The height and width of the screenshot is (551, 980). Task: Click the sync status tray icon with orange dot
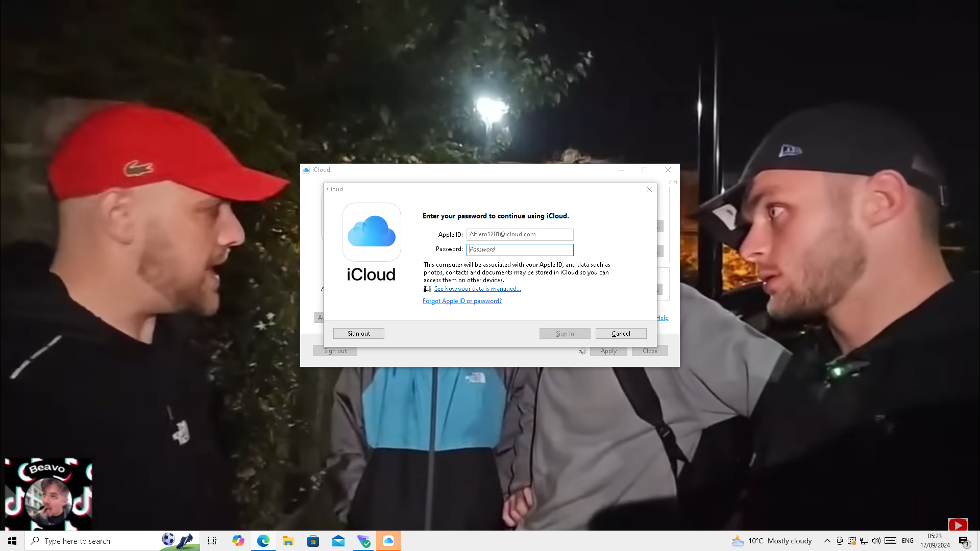(852, 541)
